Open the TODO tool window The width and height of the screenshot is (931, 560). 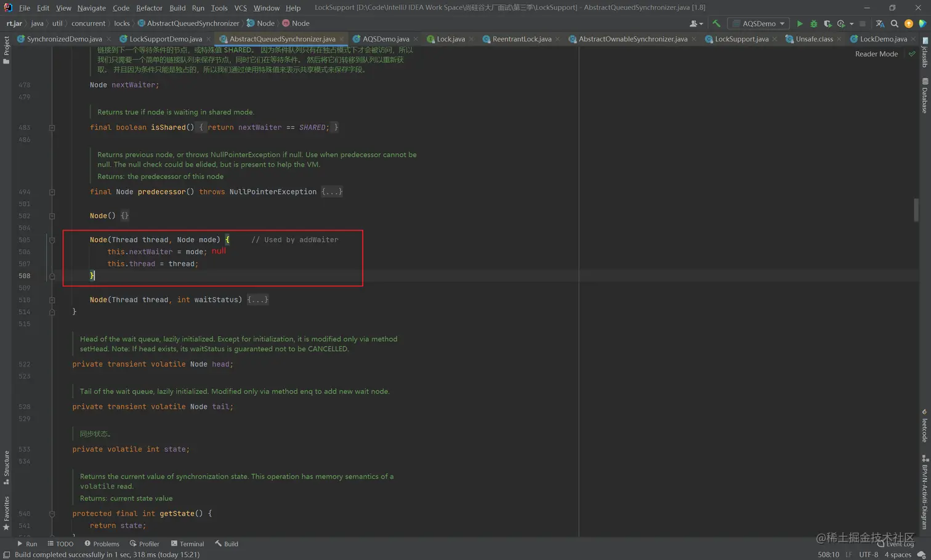click(60, 544)
